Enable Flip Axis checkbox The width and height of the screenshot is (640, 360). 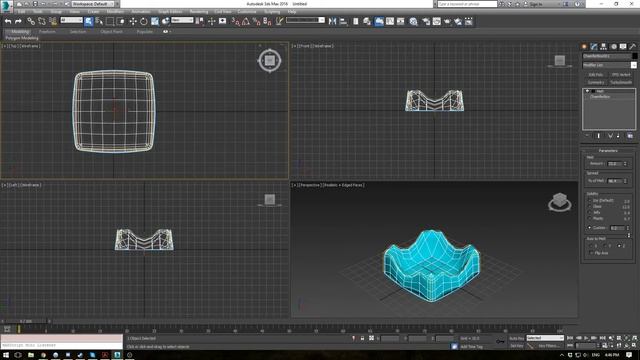click(x=591, y=253)
